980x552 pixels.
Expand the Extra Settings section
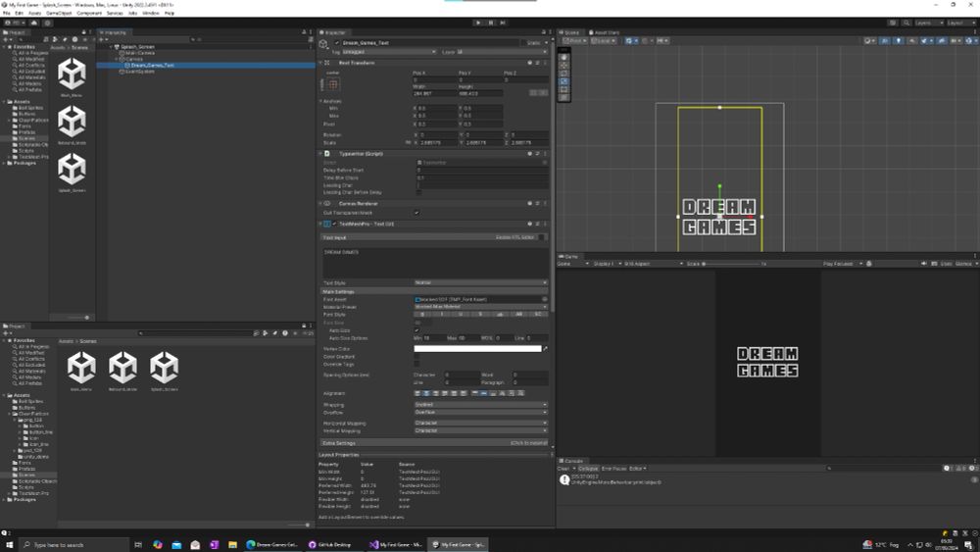(x=435, y=442)
